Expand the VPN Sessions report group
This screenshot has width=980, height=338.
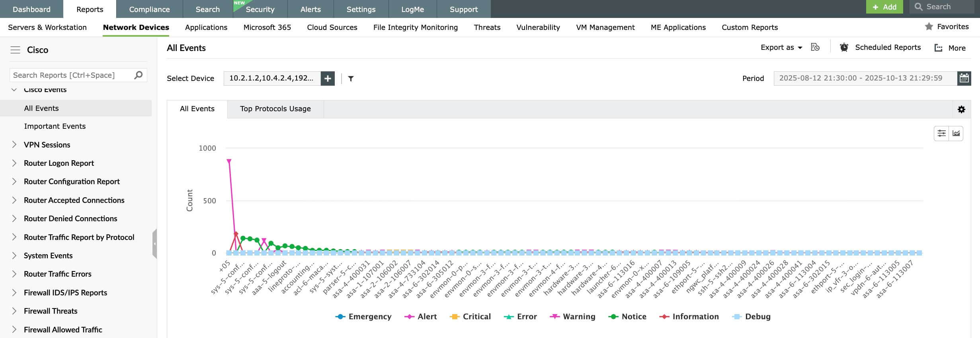(x=14, y=145)
